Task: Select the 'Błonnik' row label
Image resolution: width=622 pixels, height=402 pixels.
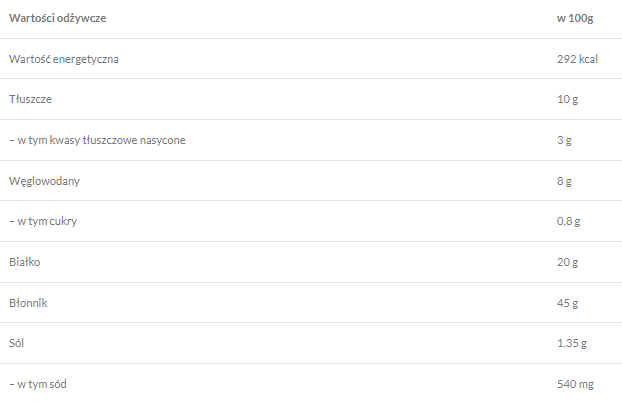Action: (x=28, y=302)
